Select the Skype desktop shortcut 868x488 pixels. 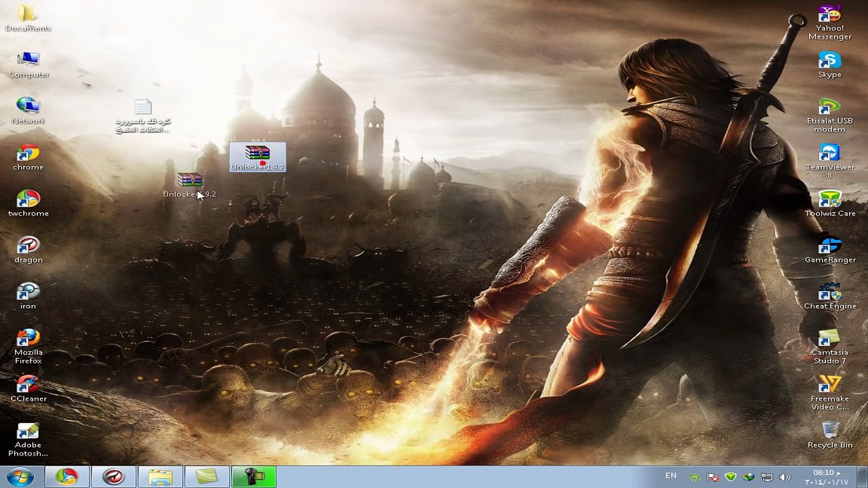click(830, 65)
